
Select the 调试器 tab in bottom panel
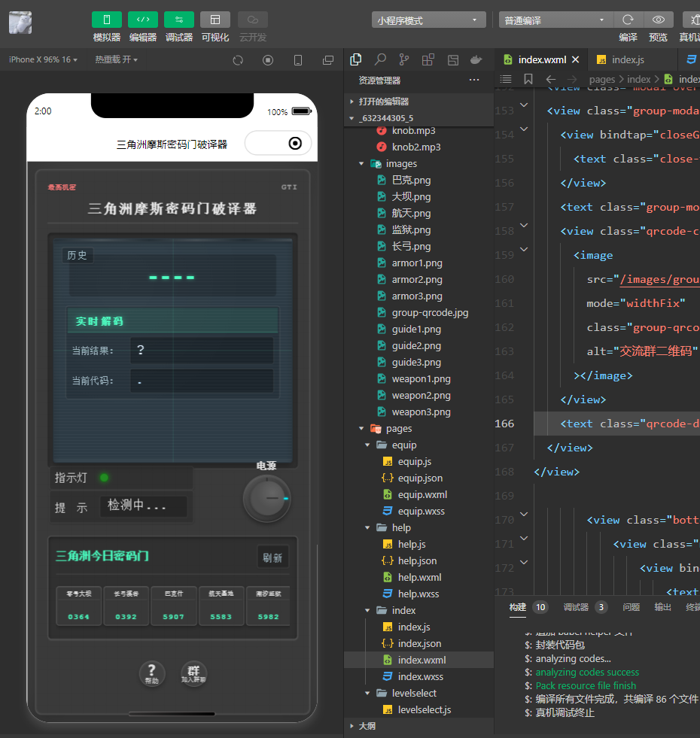click(576, 607)
